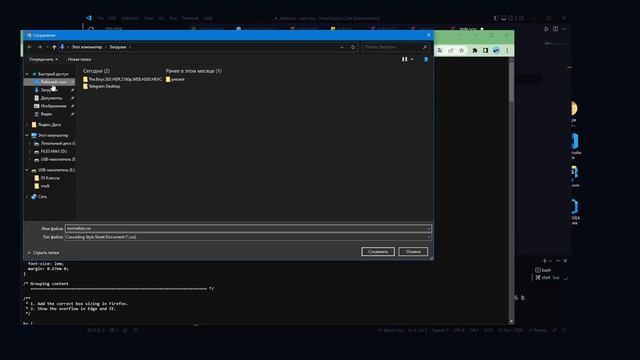
Task: Close the VS Code terminal panel
Action: pos(565,261)
